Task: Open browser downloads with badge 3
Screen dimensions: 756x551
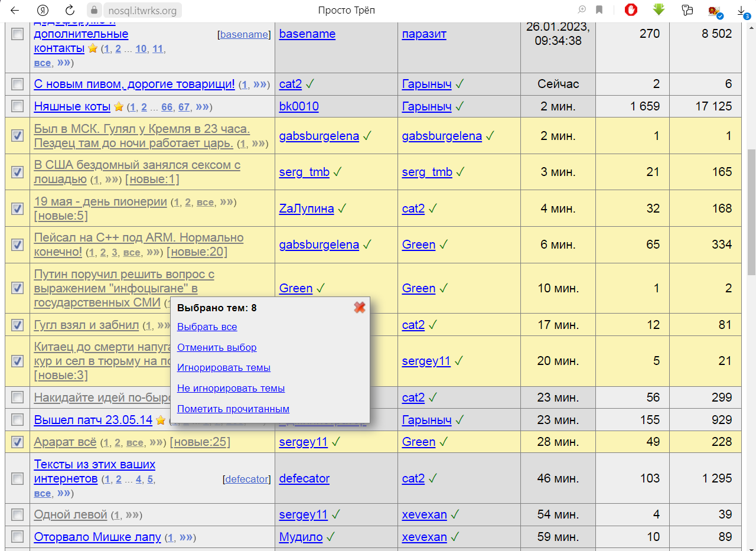Action: click(x=741, y=11)
